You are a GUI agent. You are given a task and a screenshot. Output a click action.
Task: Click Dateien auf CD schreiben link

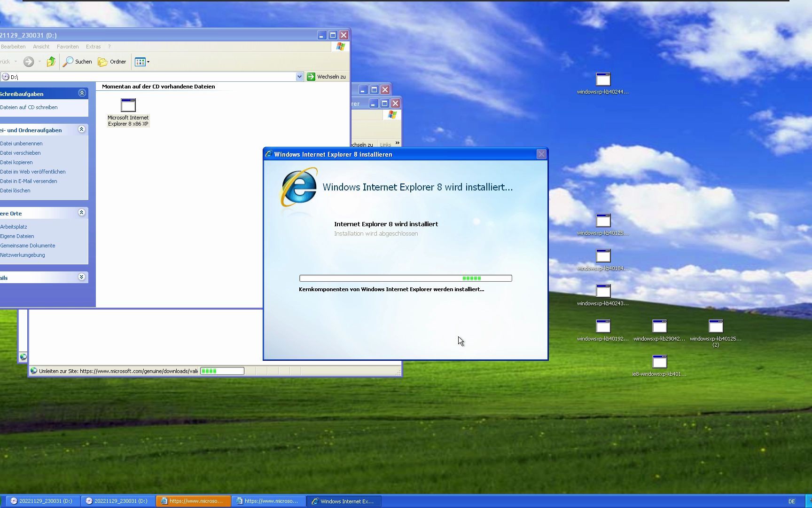(29, 107)
